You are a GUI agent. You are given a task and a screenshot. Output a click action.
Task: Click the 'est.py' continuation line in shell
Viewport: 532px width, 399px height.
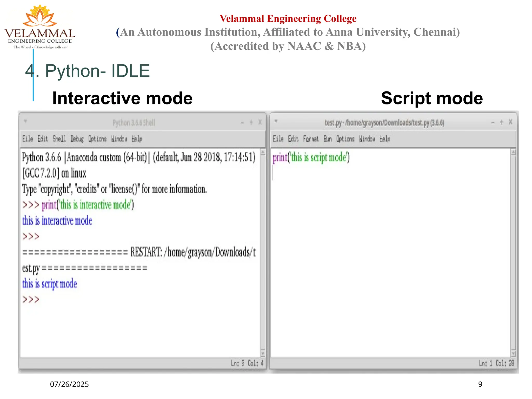85,268
